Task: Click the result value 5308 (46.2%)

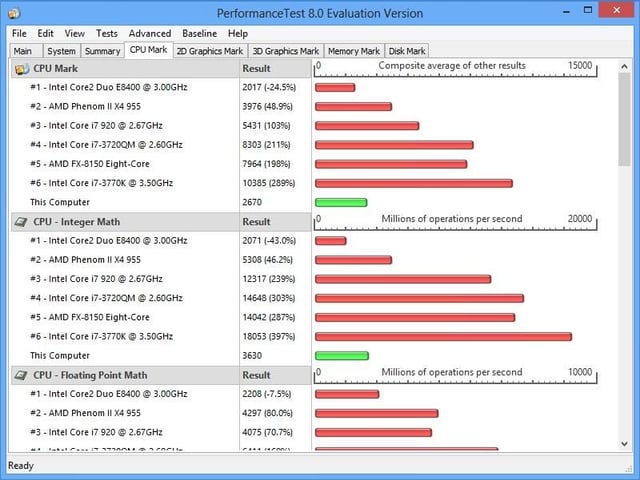Action: [x=267, y=260]
